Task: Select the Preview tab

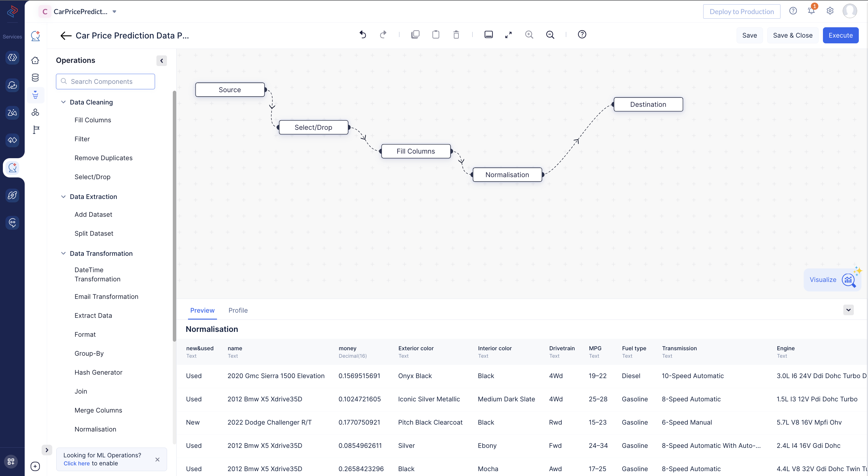Action: [202, 310]
